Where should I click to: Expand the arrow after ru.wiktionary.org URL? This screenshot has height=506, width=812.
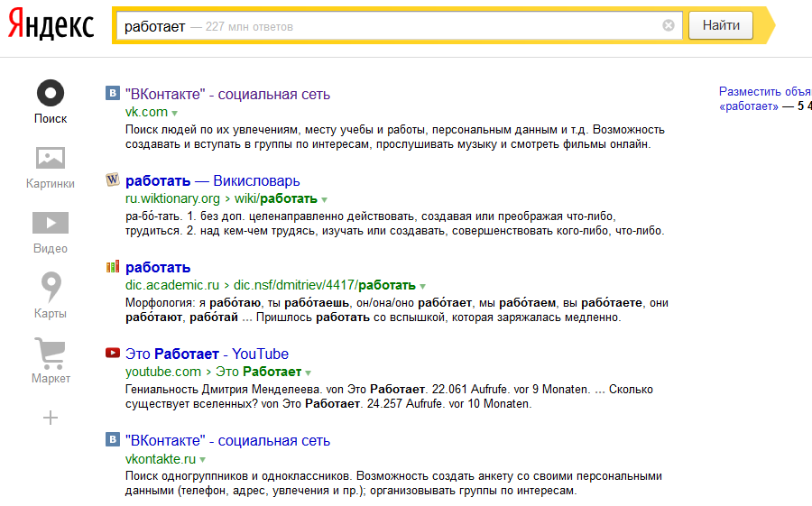324,199
